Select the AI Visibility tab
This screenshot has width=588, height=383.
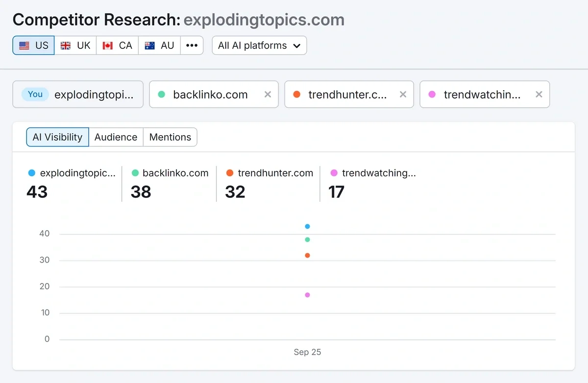point(57,137)
